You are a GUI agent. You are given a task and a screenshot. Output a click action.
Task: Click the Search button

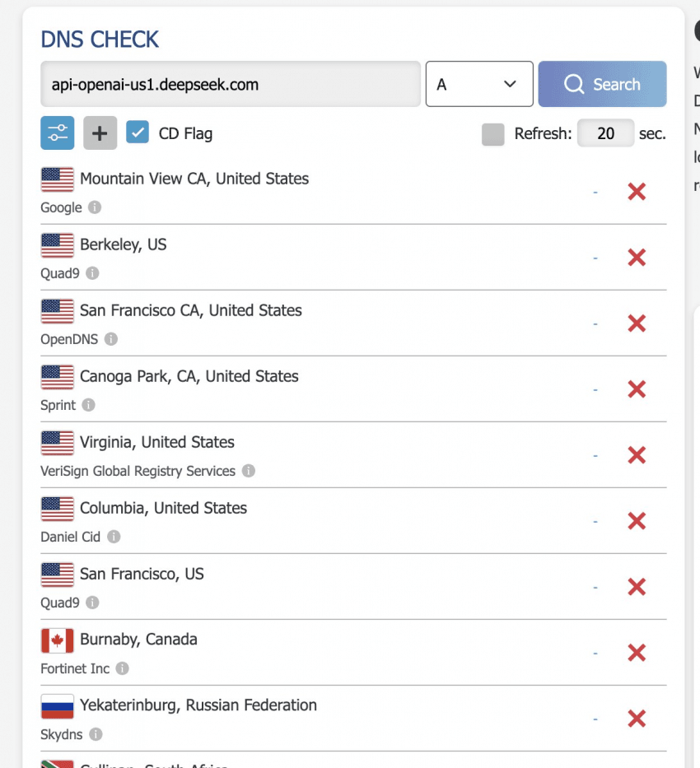[602, 84]
